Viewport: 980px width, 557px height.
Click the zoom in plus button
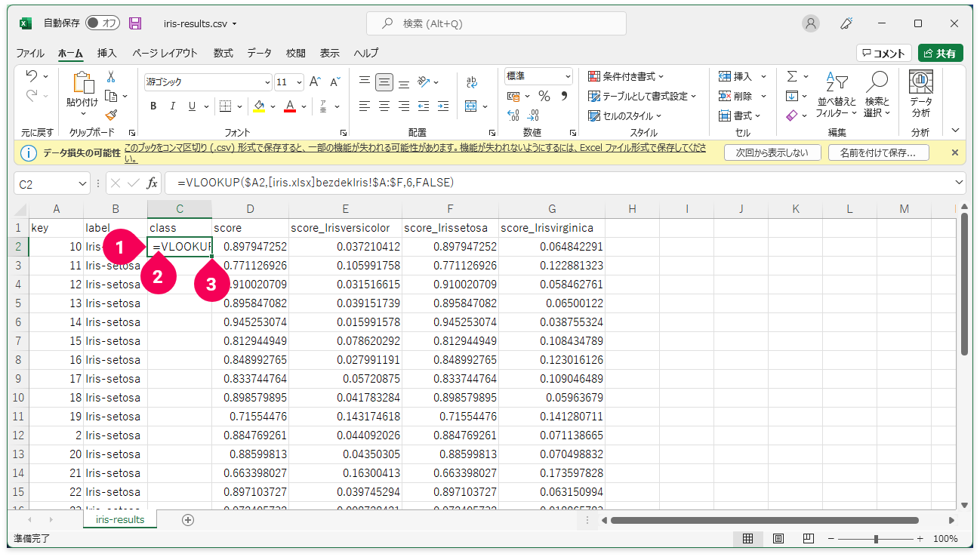920,539
